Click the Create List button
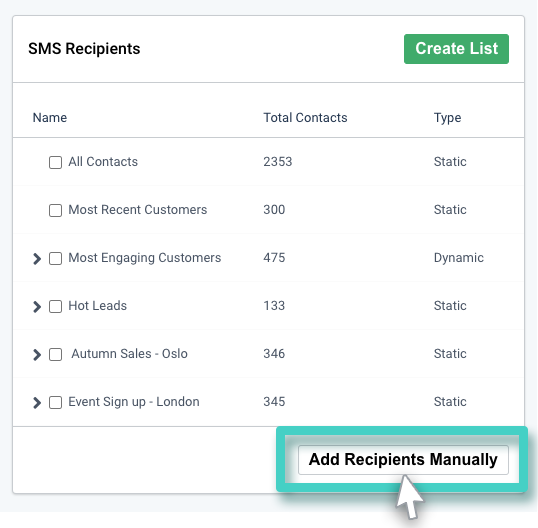Viewport: 538px width, 528px height. click(x=456, y=49)
